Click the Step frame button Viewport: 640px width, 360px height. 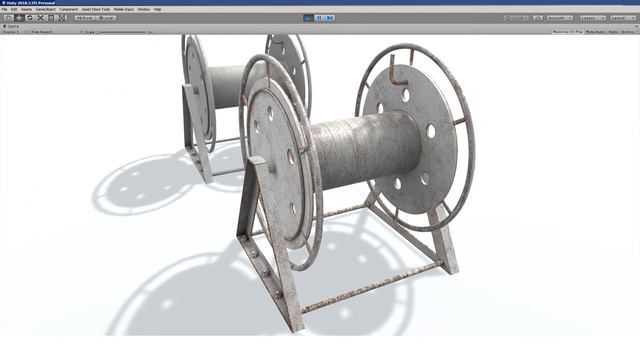(330, 18)
